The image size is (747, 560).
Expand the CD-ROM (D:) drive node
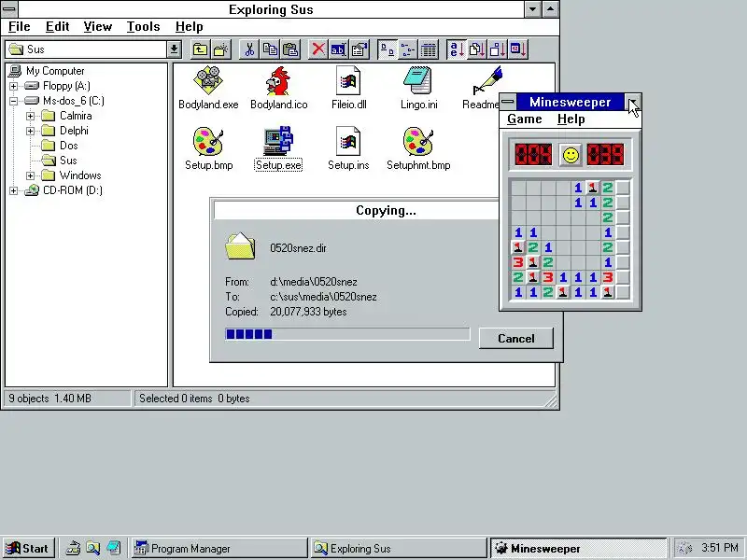[13, 191]
